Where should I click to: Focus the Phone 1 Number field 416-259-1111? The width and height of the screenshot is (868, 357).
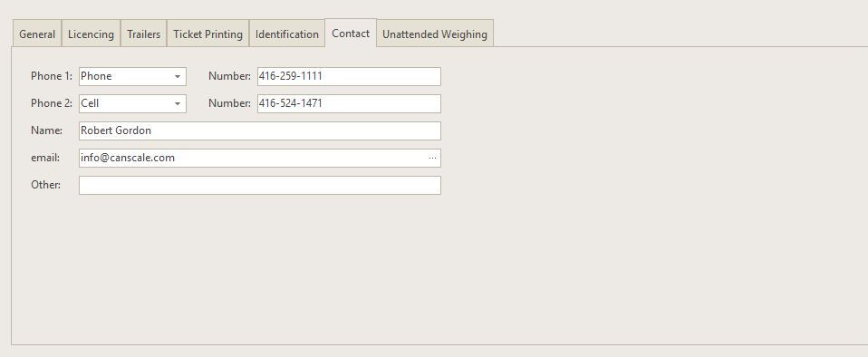(x=349, y=76)
